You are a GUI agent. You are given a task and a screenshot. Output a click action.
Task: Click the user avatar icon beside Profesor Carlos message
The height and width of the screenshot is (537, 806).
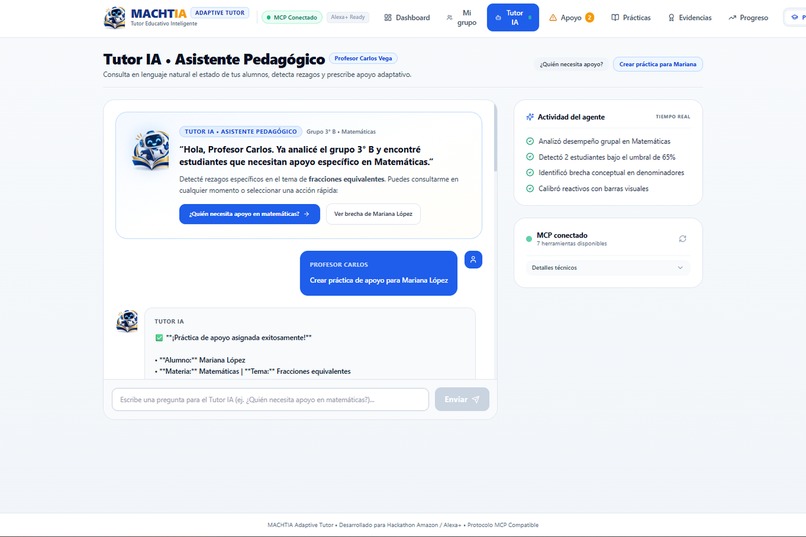(x=473, y=260)
